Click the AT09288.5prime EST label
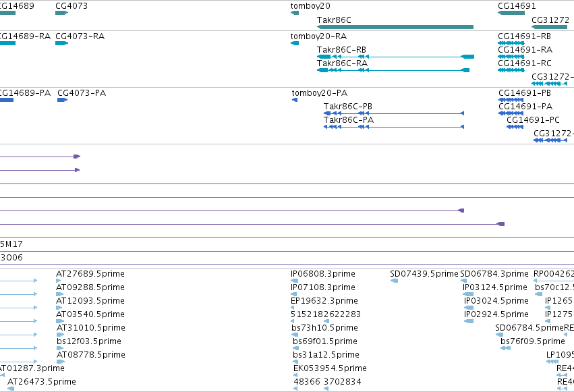The width and height of the screenshot is (574, 392). 90,287
